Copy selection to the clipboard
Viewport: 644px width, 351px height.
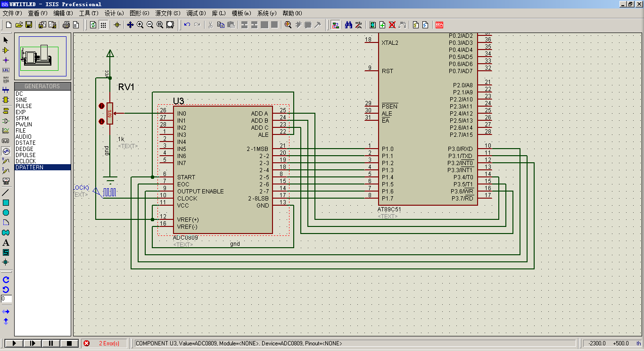coord(220,25)
